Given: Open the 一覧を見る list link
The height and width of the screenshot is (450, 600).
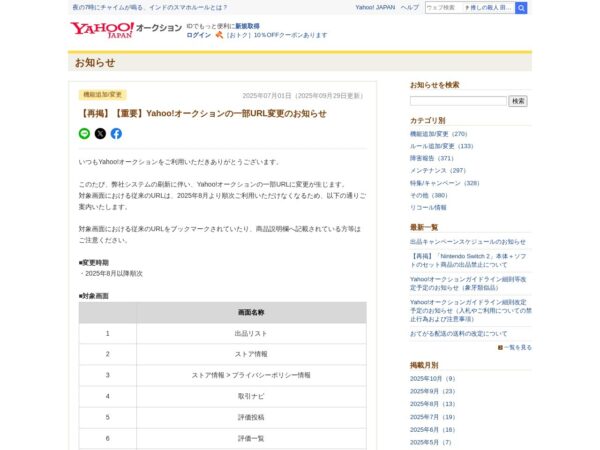Looking at the screenshot, I should coord(517,347).
